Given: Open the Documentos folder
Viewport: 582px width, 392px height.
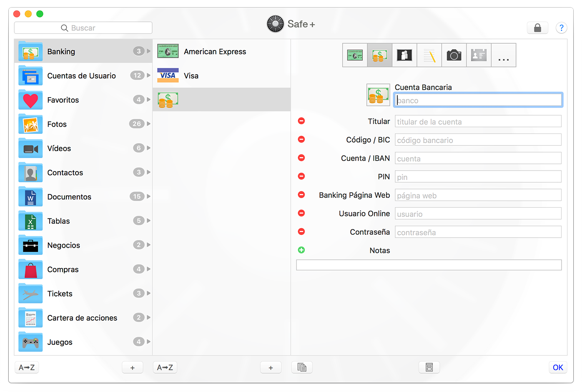Looking at the screenshot, I should [x=83, y=196].
